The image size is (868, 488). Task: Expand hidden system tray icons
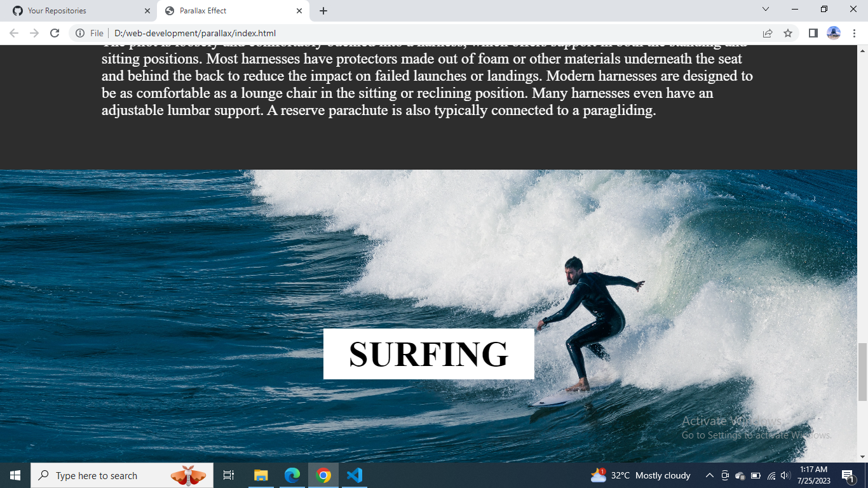[x=709, y=475]
